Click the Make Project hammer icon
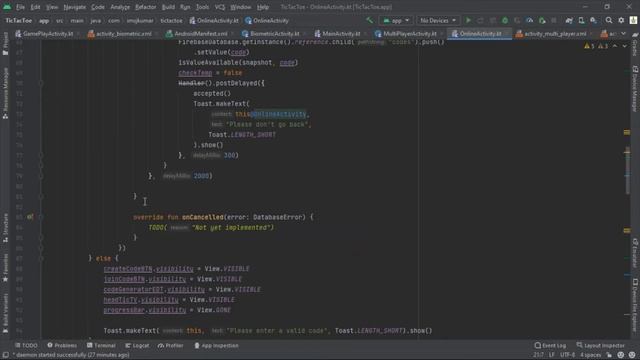The width and height of the screenshot is (640, 360). [x=369, y=20]
